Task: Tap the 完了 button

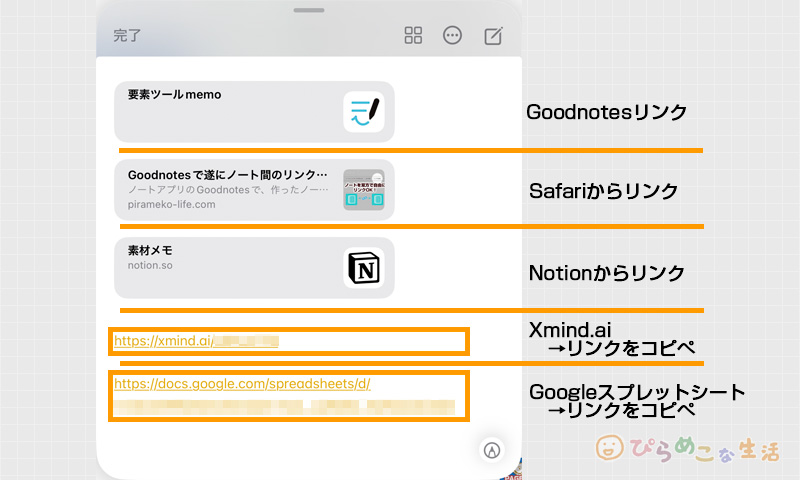Action: pyautogui.click(x=127, y=36)
